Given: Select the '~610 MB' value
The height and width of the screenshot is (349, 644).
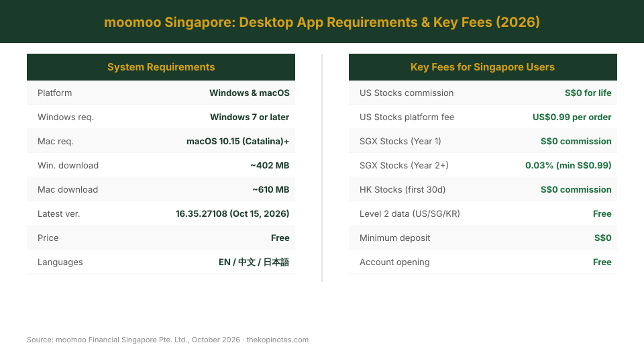Looking at the screenshot, I should click(270, 189).
